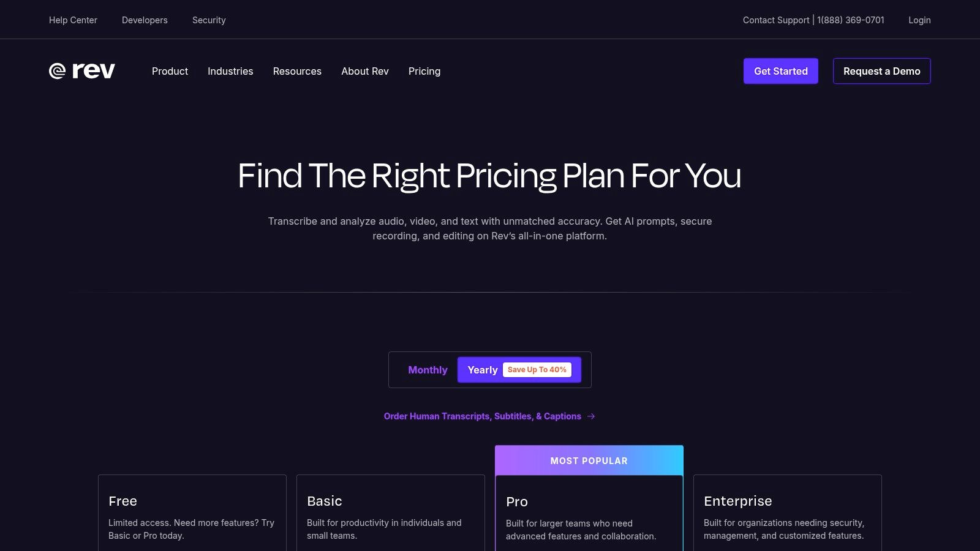Open the About Rev menu
This screenshot has height=551, width=980.
365,71
